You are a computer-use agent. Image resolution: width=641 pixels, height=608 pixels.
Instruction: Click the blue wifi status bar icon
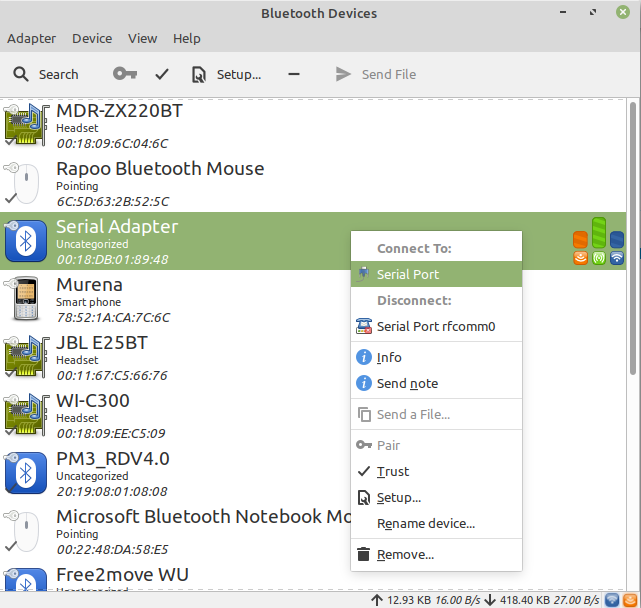click(x=612, y=600)
